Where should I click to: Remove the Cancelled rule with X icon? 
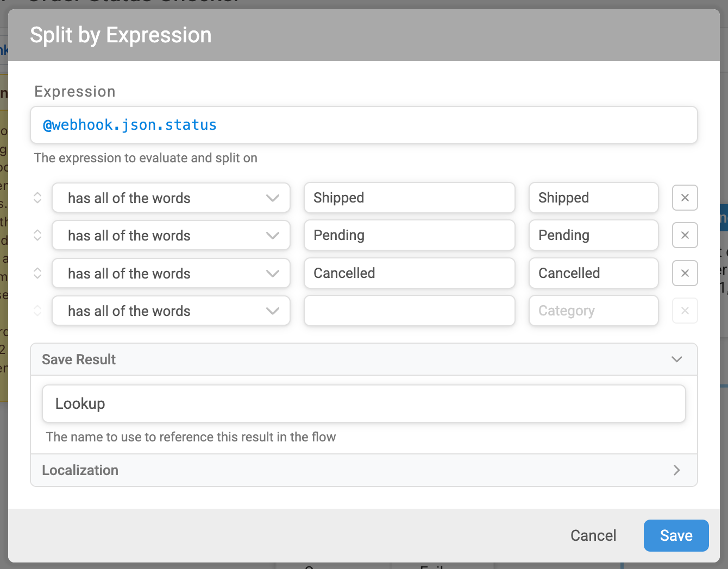coord(685,273)
